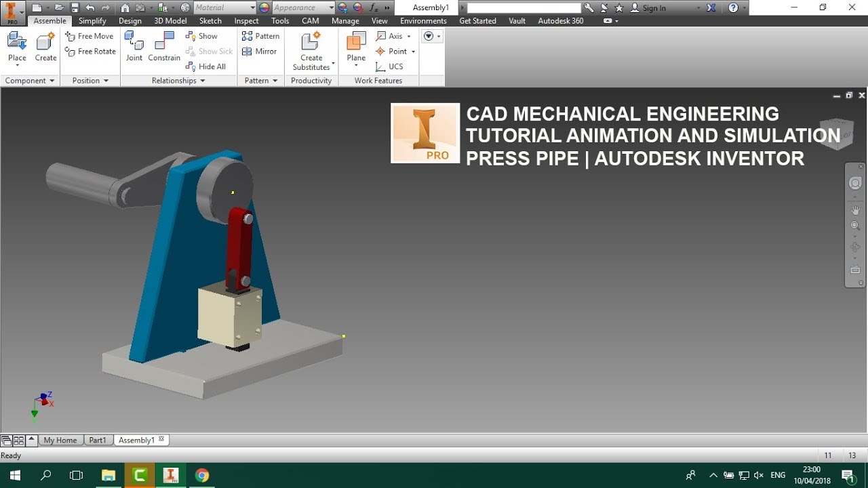
Task: Select the Constrain tool
Action: coord(164,46)
